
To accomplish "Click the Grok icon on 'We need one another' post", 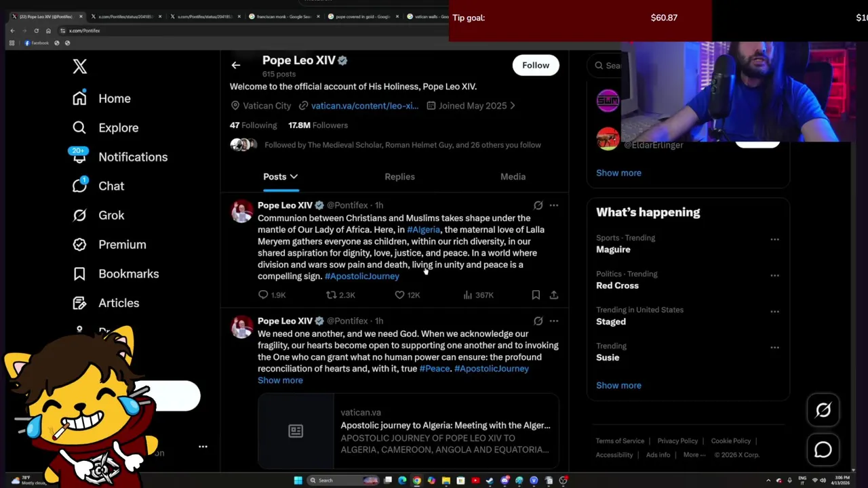I will click(x=538, y=321).
